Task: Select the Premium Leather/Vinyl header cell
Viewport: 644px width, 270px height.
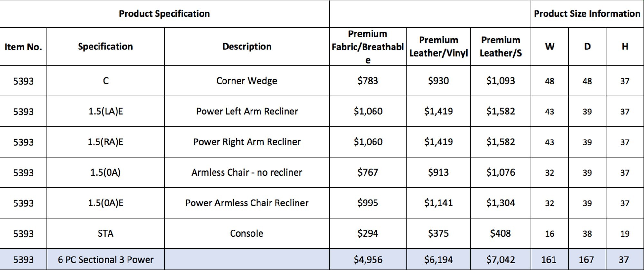Action: coord(439,47)
